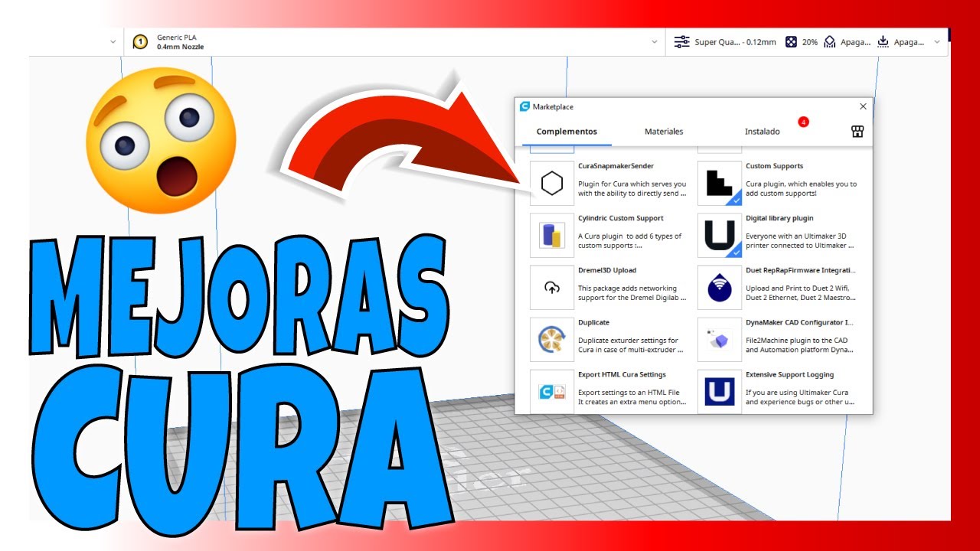Click the red '4' badge on Instalado
Image resolution: width=980 pixels, height=551 pixels.
[803, 122]
